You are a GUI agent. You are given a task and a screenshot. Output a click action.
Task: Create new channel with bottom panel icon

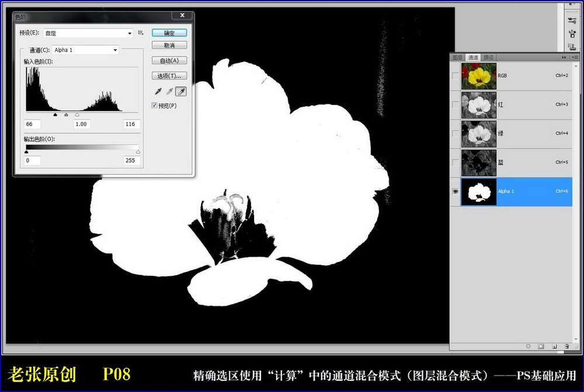click(554, 346)
